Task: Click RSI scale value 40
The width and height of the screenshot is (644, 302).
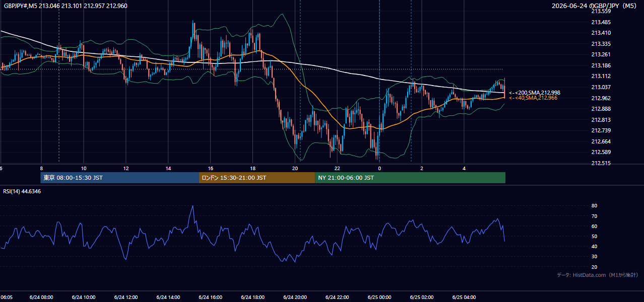Action: (594, 246)
